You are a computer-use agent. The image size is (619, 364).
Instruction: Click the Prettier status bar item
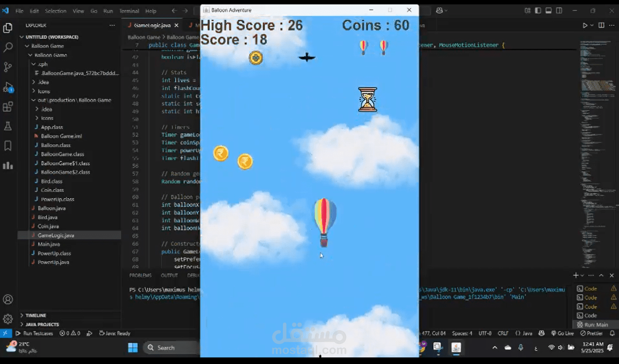(x=593, y=333)
